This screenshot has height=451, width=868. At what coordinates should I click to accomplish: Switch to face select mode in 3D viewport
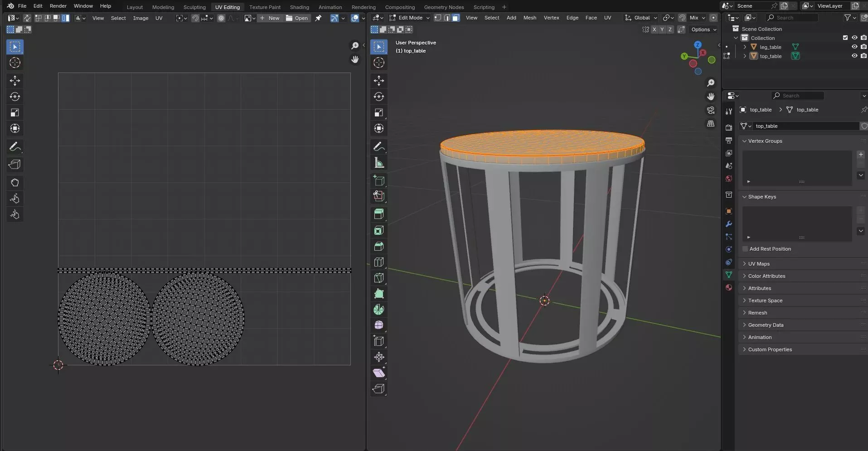pos(456,18)
